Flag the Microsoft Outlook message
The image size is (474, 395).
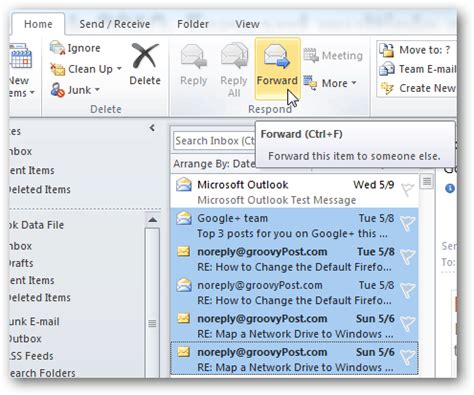point(407,190)
